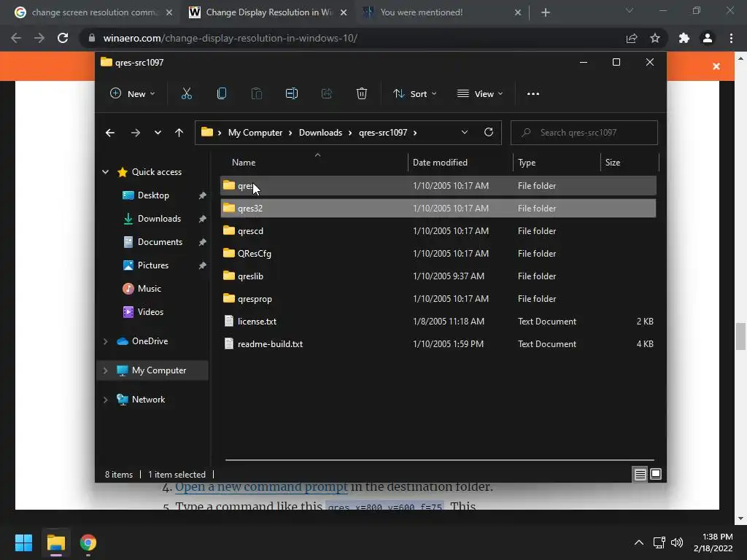747x560 pixels.
Task: Expand the OneDrive tree node
Action: point(105,341)
